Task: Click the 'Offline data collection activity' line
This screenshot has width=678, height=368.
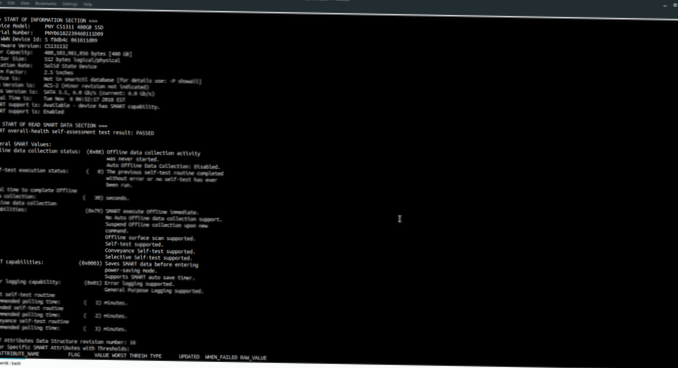Action: tap(154, 153)
